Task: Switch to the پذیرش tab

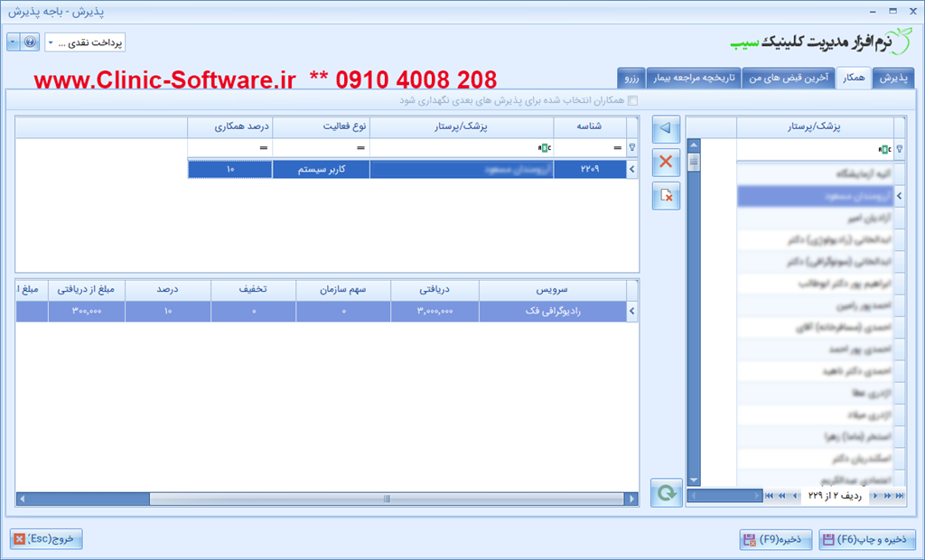Action: click(x=893, y=79)
